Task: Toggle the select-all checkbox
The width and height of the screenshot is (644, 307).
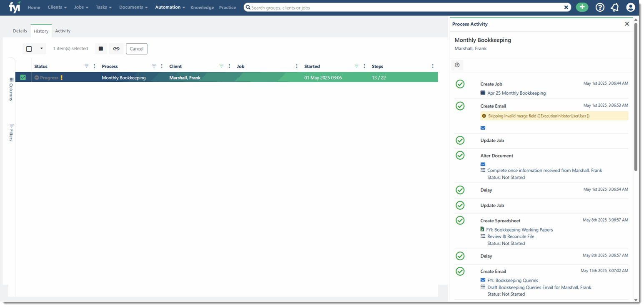Action: point(29,49)
